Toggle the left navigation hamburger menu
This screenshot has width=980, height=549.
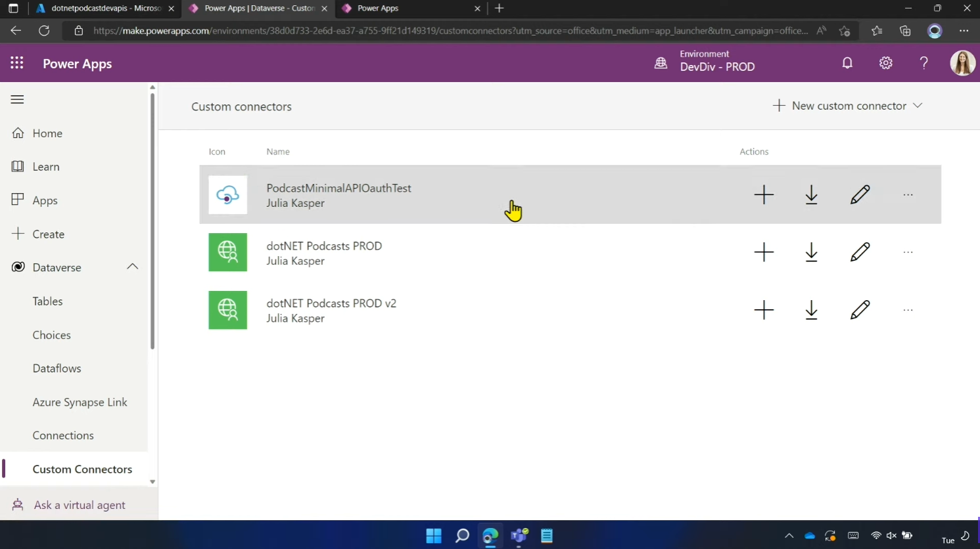[18, 99]
